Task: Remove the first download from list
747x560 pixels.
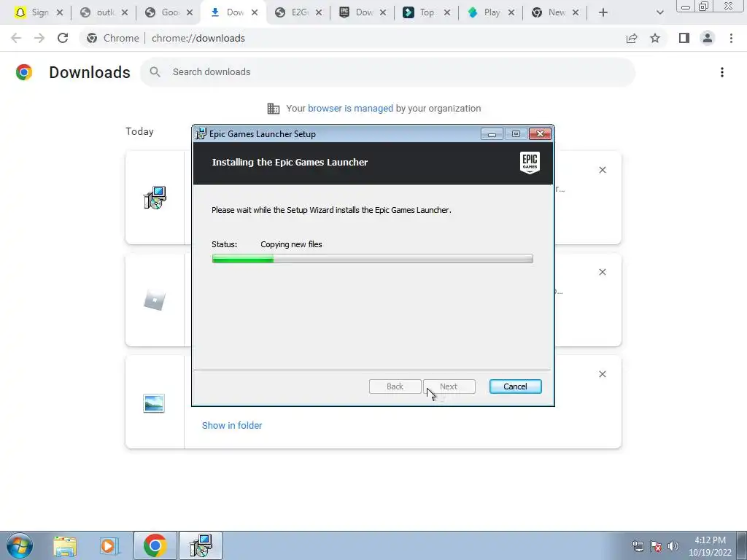Action: tap(602, 170)
